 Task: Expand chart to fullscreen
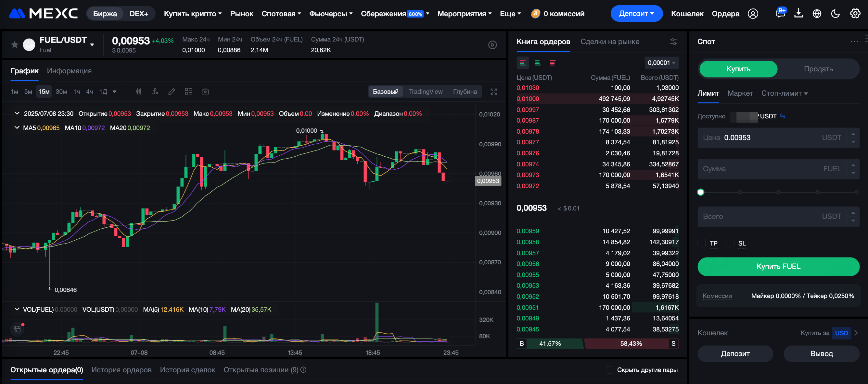pos(494,91)
